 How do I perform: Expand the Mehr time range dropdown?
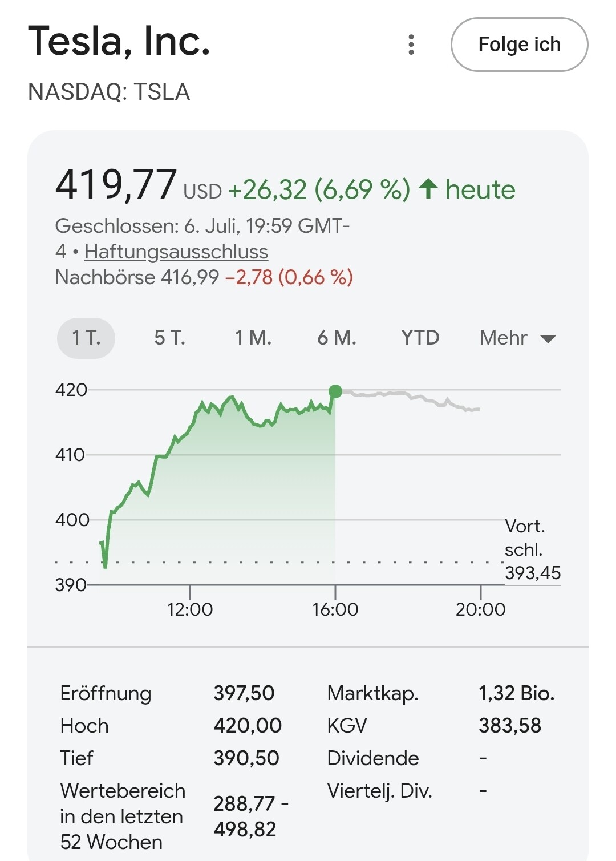point(518,338)
